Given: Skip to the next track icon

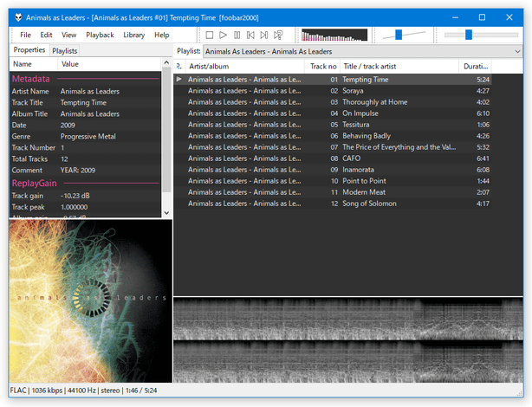Looking at the screenshot, I should coord(264,35).
